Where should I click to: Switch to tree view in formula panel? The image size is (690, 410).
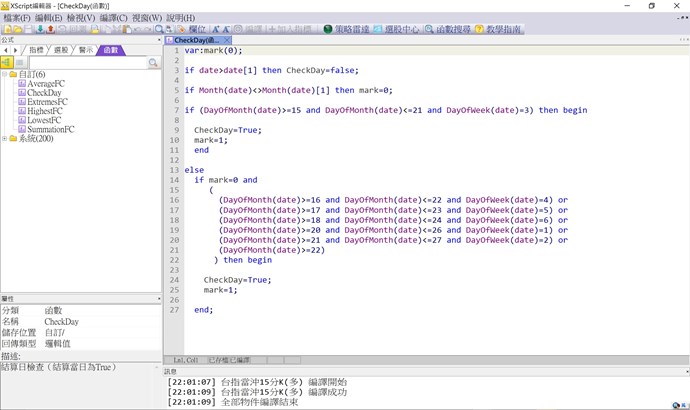6,63
